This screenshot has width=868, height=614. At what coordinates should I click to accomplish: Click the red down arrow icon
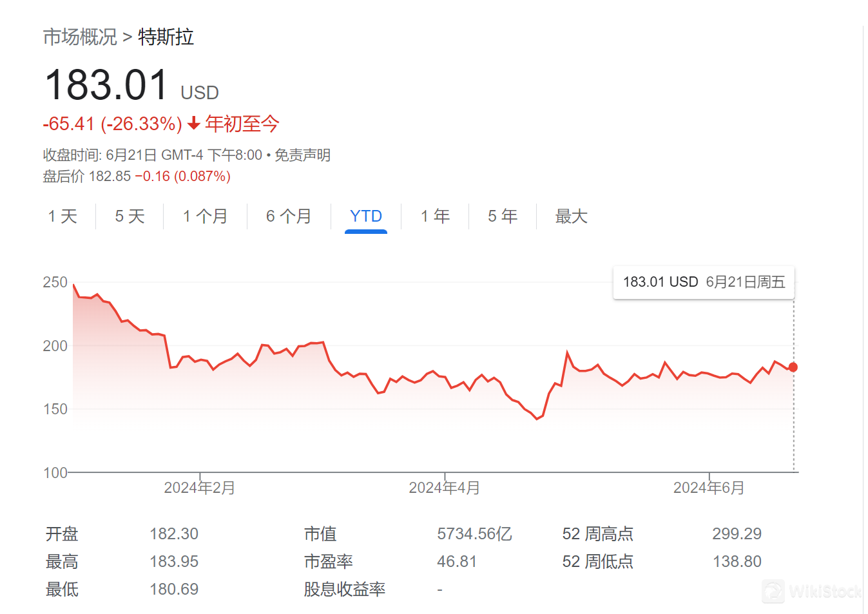click(193, 124)
